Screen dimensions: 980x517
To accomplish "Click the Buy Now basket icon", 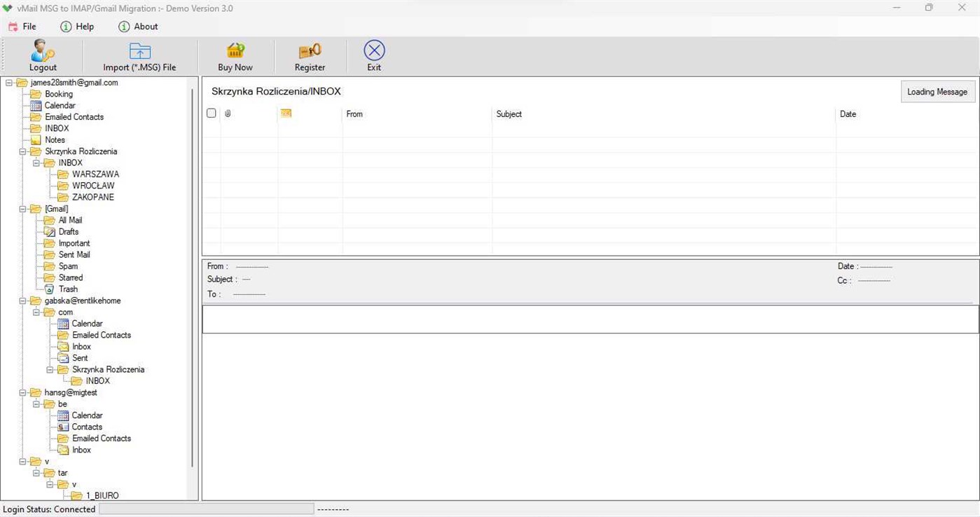I will [x=235, y=50].
